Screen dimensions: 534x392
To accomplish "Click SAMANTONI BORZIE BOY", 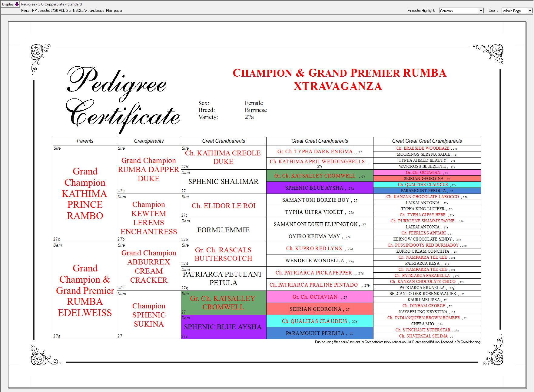I will (x=320, y=200).
